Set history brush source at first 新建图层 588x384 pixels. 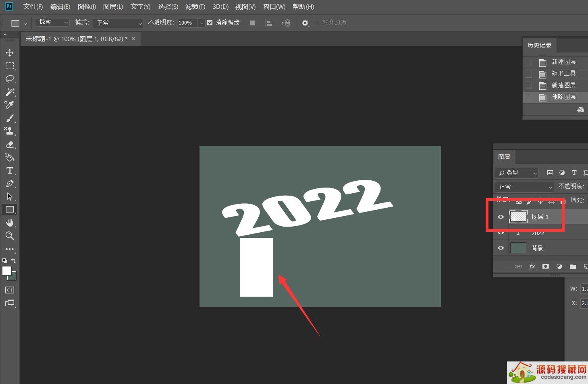(529, 62)
